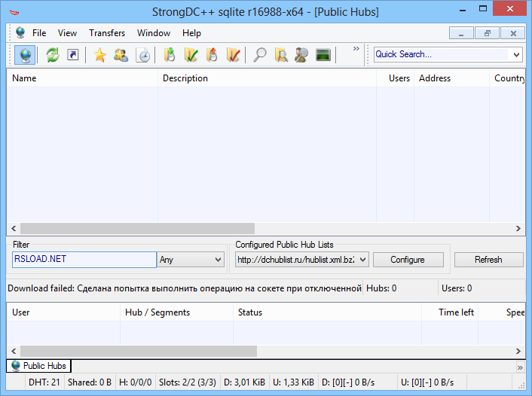Click transfers pane scrollbar right arrow
532x396 pixels.
[518, 351]
